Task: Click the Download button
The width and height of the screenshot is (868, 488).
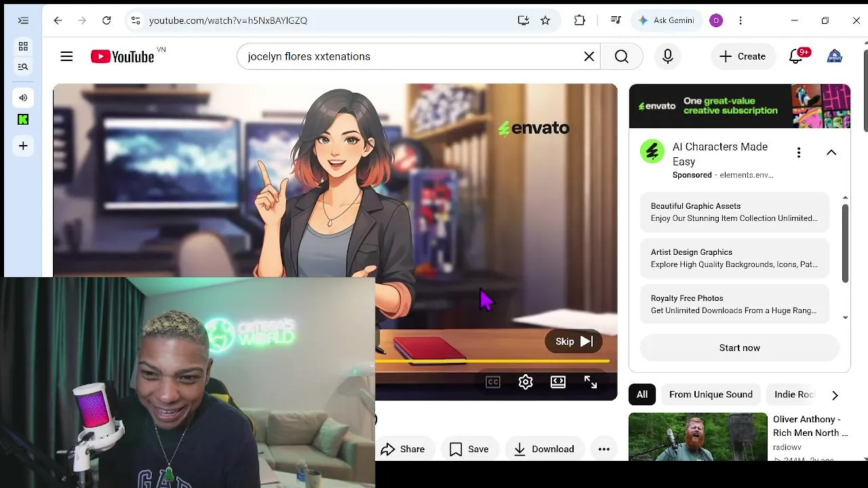Action: click(544, 449)
